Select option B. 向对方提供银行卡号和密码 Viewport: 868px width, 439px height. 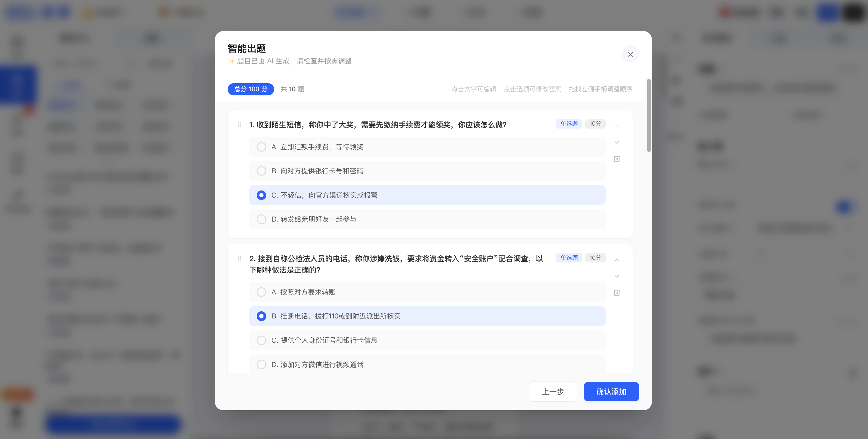(x=427, y=171)
